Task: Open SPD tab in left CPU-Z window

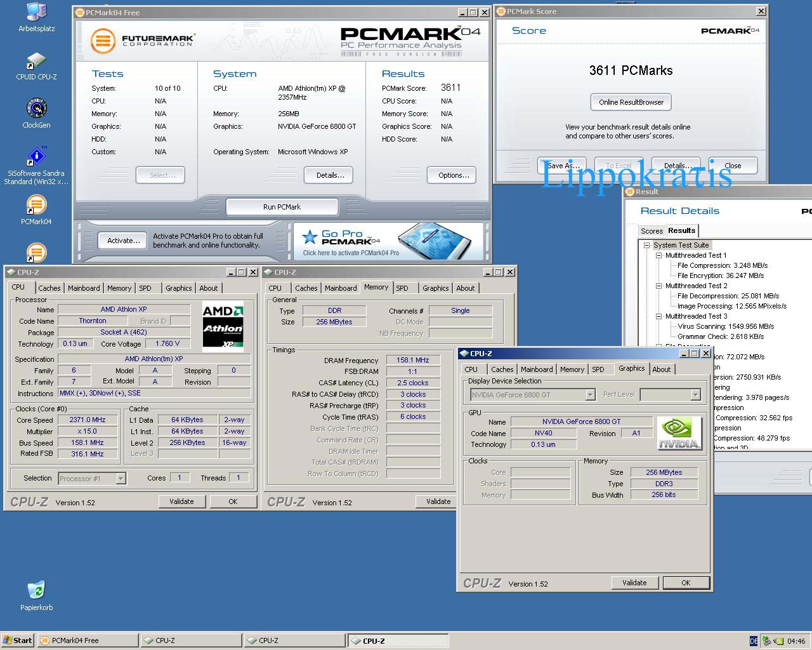Action: point(145,288)
